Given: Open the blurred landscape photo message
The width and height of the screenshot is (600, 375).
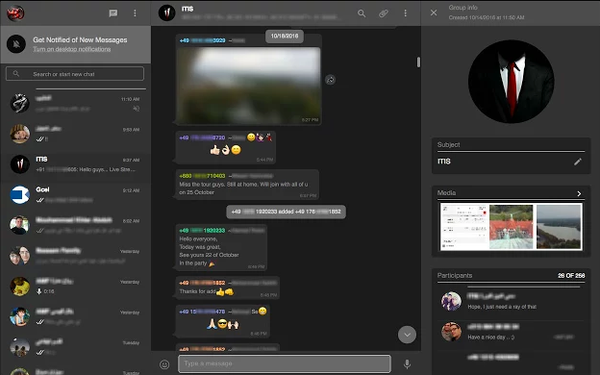Looking at the screenshot, I should coord(248,85).
